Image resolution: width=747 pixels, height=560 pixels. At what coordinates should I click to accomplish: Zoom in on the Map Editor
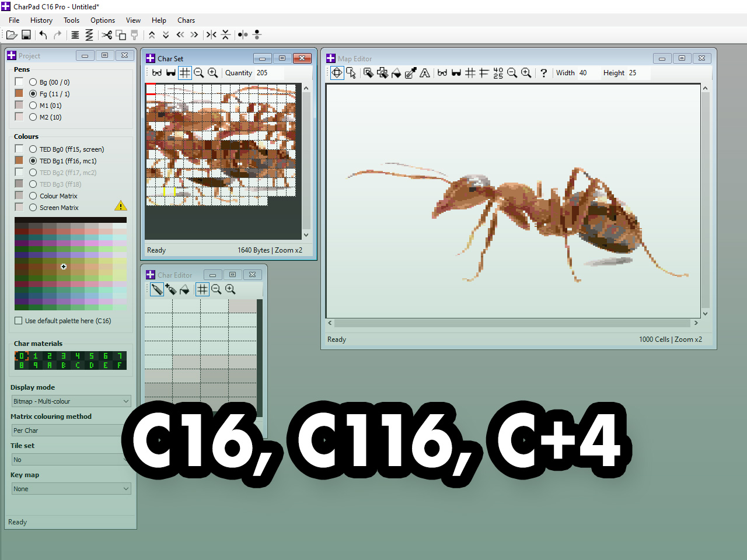[x=526, y=73]
